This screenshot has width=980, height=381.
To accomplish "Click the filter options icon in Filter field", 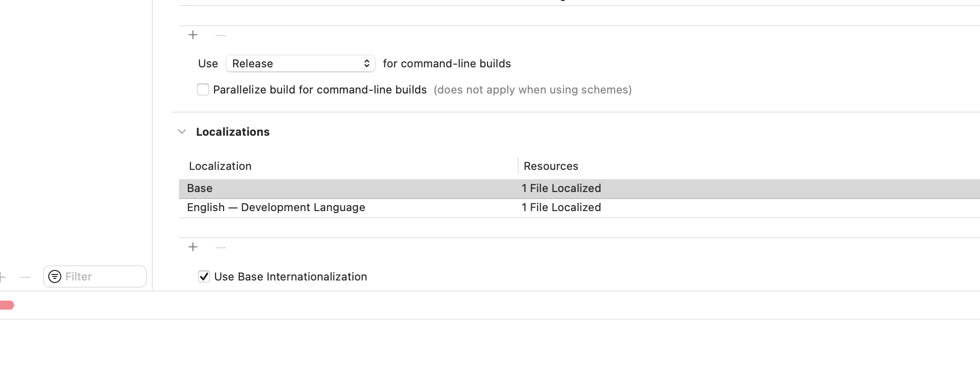I will click(x=55, y=277).
